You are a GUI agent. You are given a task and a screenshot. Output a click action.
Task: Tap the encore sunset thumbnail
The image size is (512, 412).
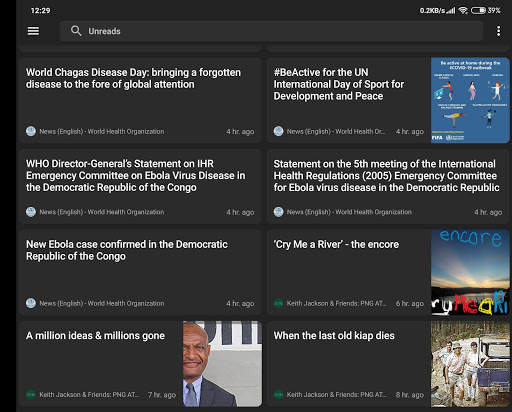(470, 272)
